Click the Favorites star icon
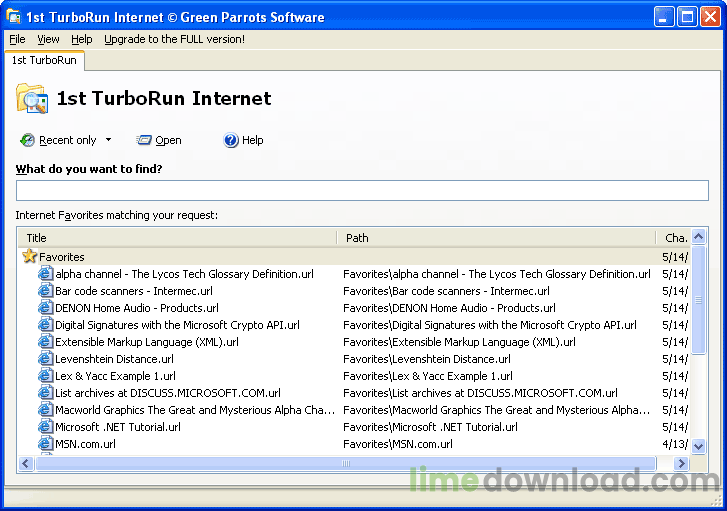This screenshot has height=511, width=727. tap(30, 256)
